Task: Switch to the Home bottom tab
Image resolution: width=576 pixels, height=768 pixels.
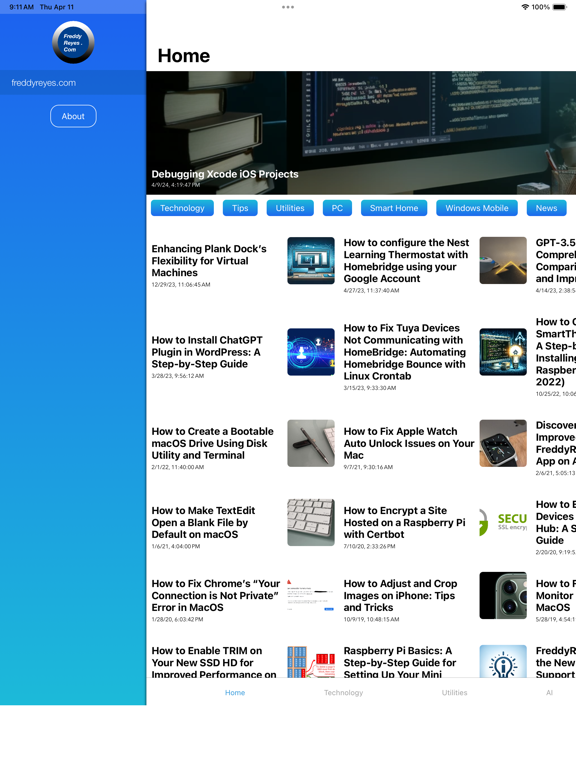Action: coord(235,693)
